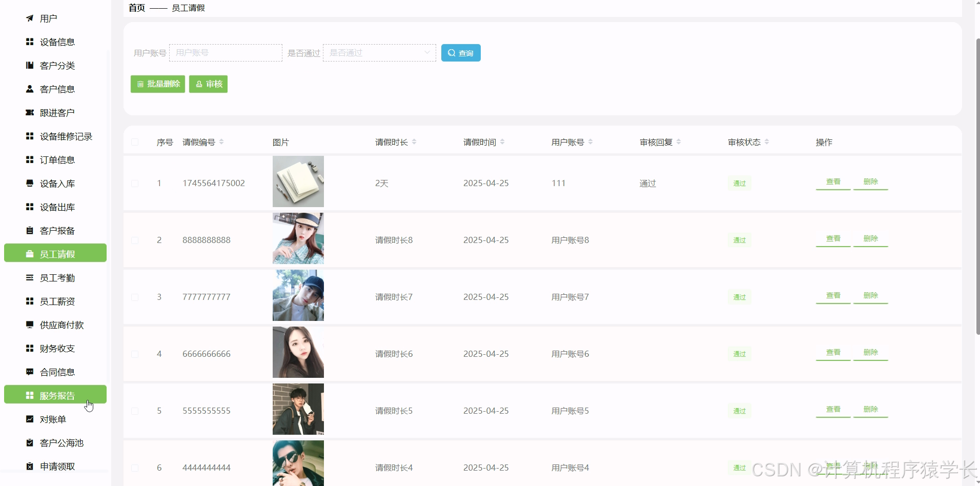Open 服务报告 menu item
The width and height of the screenshot is (980, 486).
[55, 395]
